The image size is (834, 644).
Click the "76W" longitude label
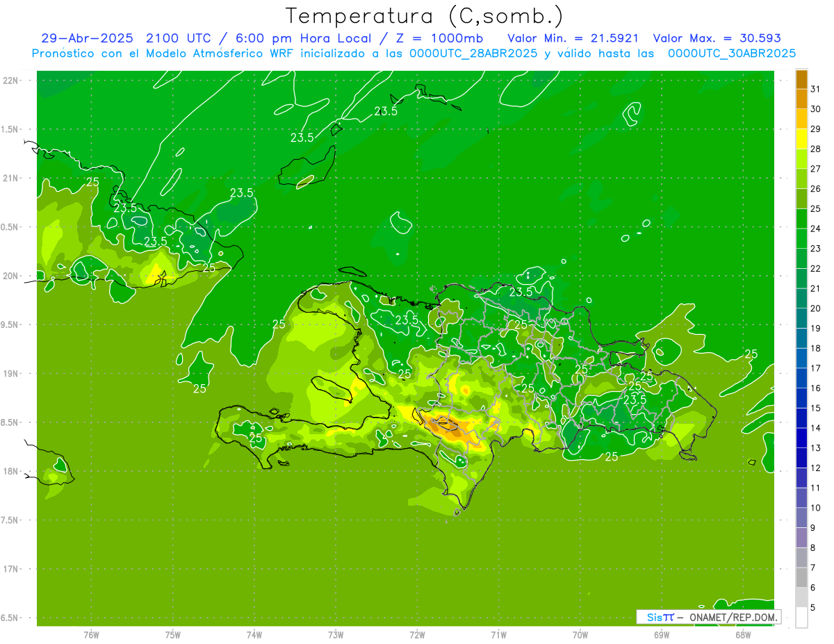91,635
